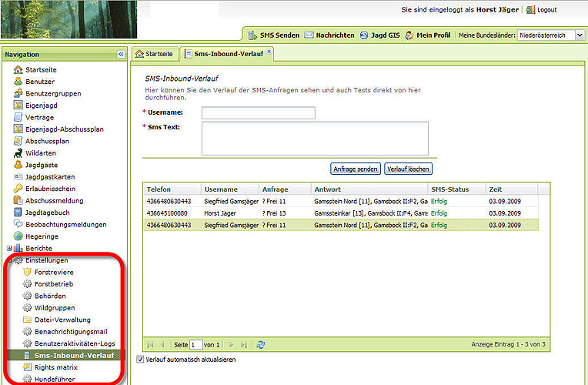Open SMS Senden from top menu
The width and height of the screenshot is (588, 385).
[274, 35]
